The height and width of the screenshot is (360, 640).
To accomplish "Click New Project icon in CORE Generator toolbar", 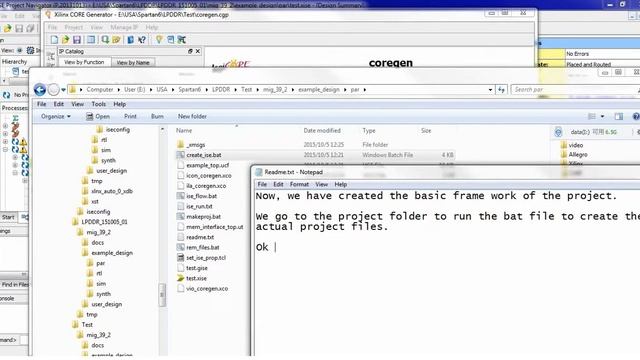I will (x=54, y=40).
